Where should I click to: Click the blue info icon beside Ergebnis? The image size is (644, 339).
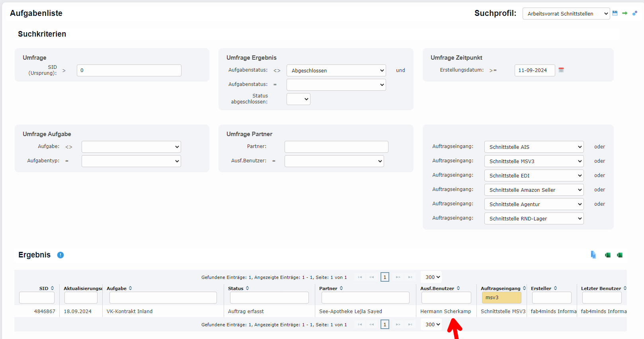(60, 255)
